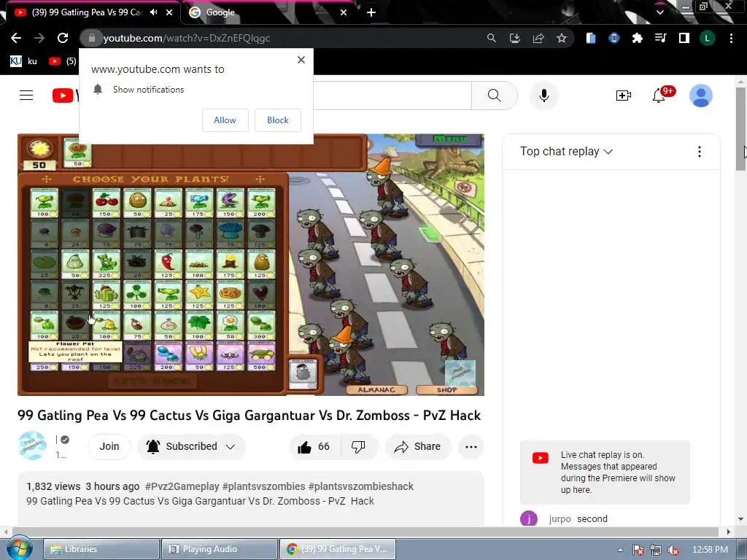
Task: Open the Libraries taskbar item
Action: (x=101, y=549)
